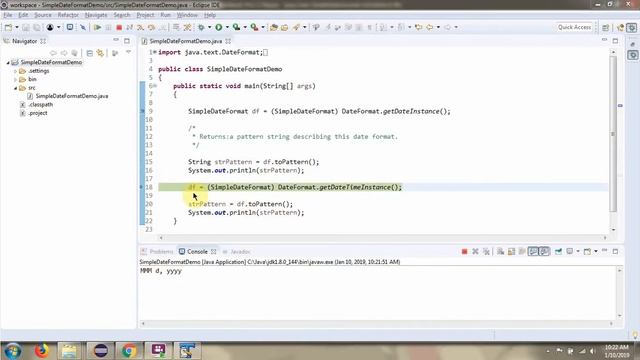Open the Source menu
640x360 pixels.
(x=43, y=15)
